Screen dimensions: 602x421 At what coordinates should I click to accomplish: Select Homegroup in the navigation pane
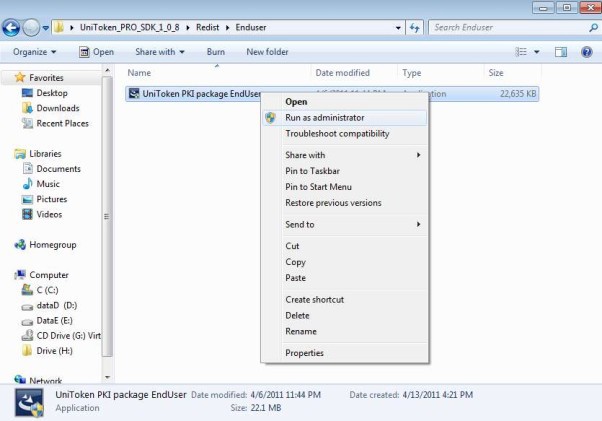[53, 245]
